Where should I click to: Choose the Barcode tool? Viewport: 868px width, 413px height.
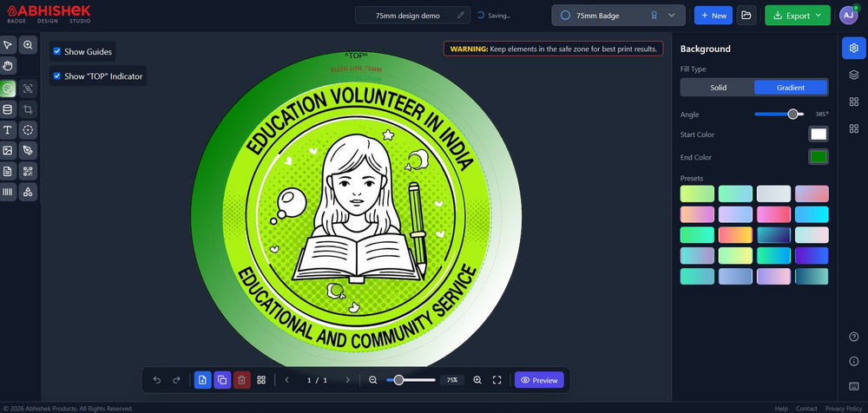point(8,193)
